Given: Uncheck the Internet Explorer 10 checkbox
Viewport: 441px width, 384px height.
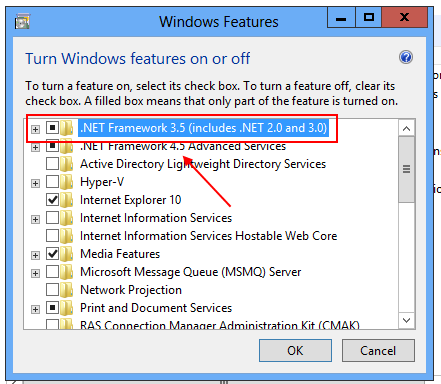Looking at the screenshot, I should click(x=52, y=200).
